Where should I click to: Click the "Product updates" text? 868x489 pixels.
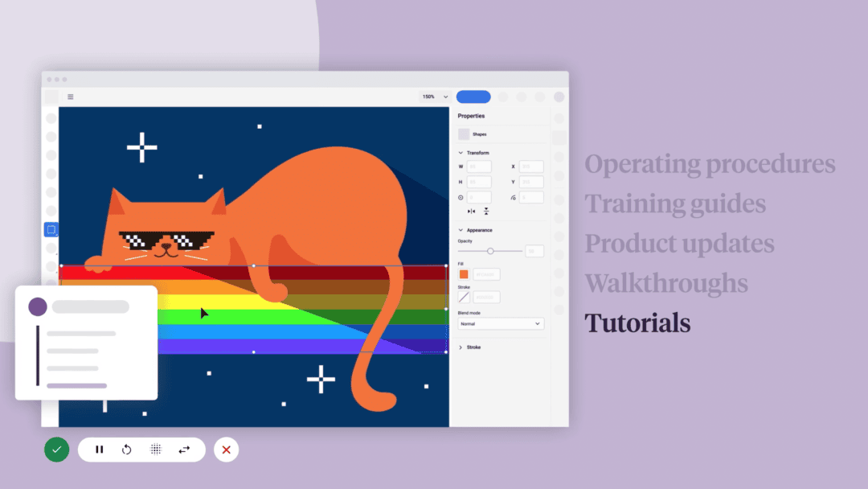(680, 244)
